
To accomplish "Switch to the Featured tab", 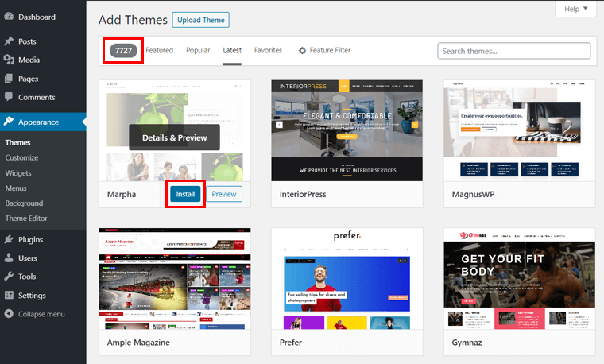I will click(159, 50).
